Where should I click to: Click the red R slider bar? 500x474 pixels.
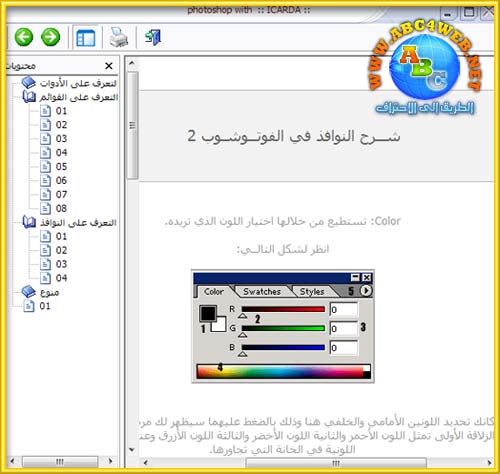pyautogui.click(x=283, y=309)
